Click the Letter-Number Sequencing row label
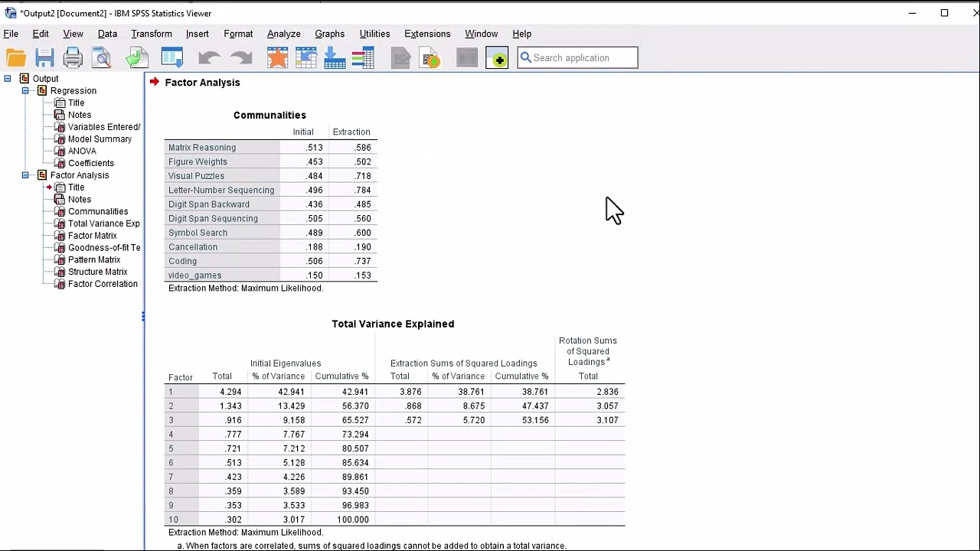 pos(221,191)
